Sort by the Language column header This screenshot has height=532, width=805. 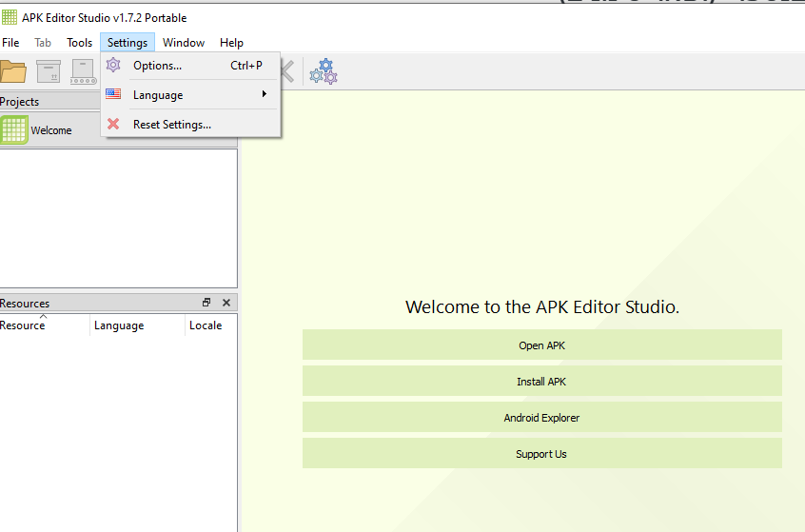coord(119,325)
